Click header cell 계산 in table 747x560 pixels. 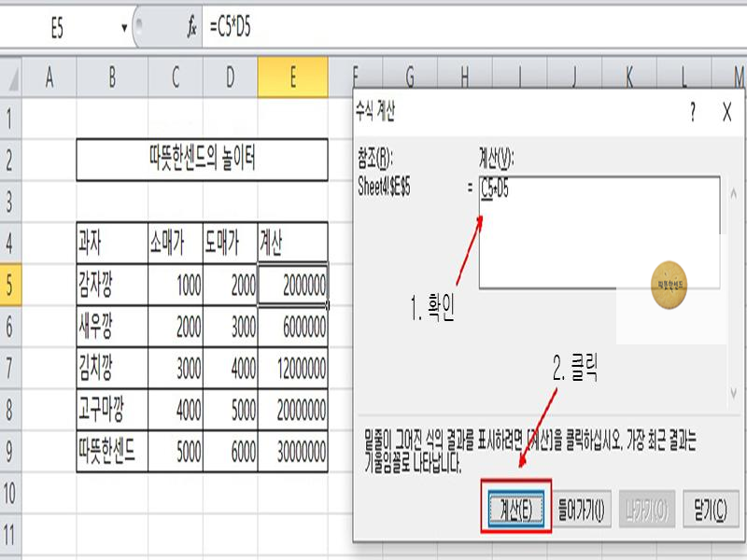pyautogui.click(x=292, y=243)
